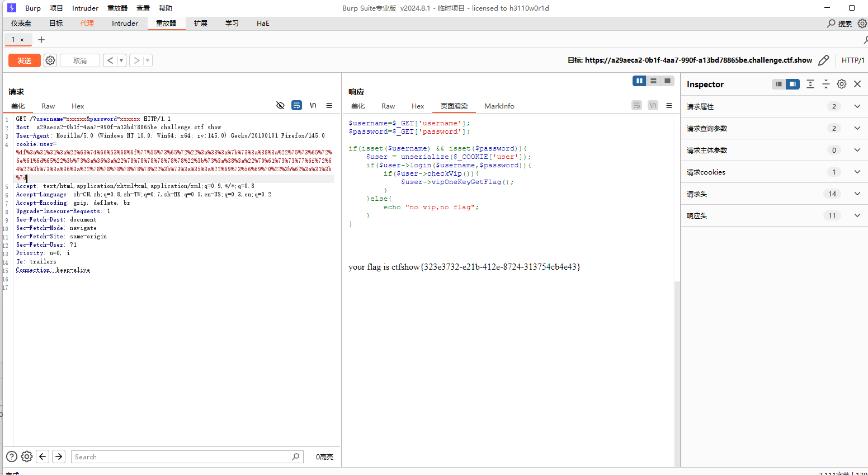Dock Inspector on the right
This screenshot has width=868, height=475.
[x=792, y=84]
